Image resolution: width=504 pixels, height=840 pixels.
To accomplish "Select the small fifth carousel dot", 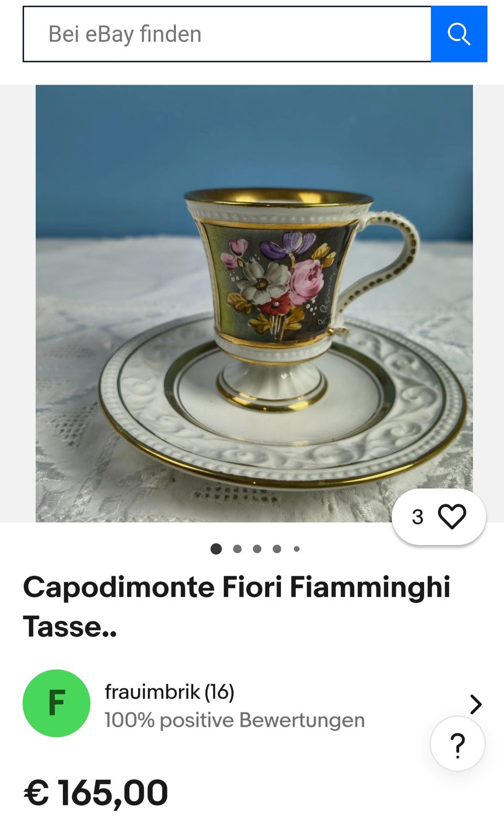I will [x=297, y=549].
